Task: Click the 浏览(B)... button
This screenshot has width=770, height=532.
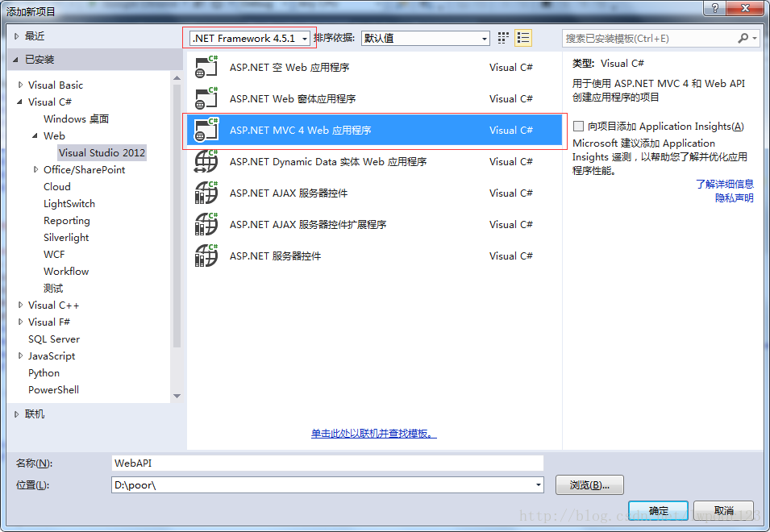Action: [589, 485]
